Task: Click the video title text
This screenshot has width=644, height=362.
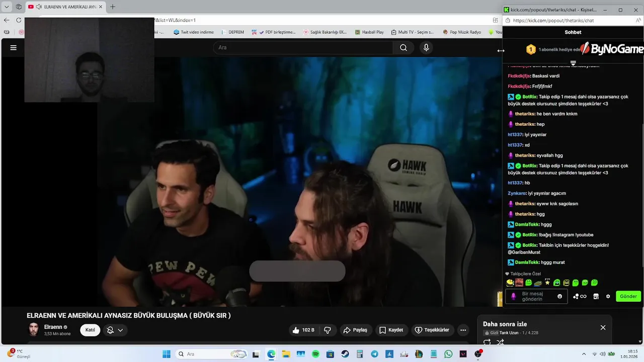Action: pyautogui.click(x=129, y=316)
